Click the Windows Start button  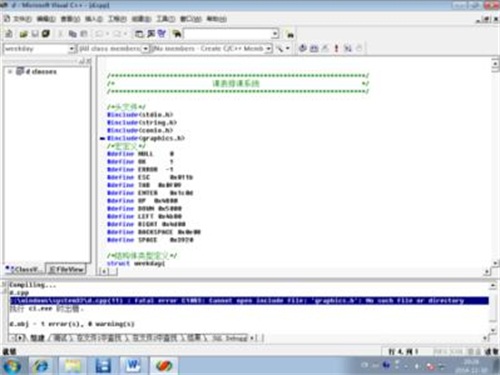pyautogui.click(x=12, y=366)
